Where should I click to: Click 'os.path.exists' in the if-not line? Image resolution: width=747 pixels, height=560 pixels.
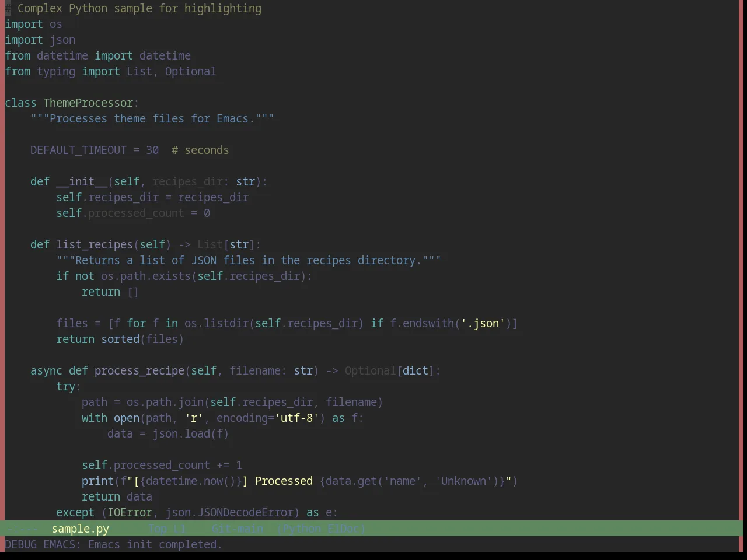146,276
